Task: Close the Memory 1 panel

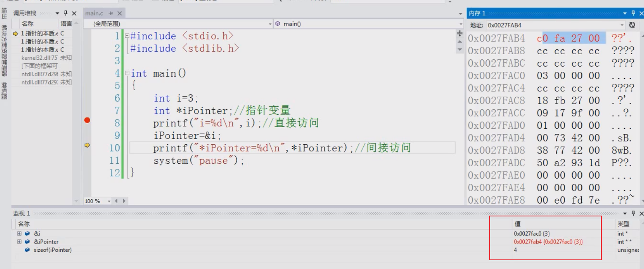Action: pyautogui.click(x=641, y=13)
